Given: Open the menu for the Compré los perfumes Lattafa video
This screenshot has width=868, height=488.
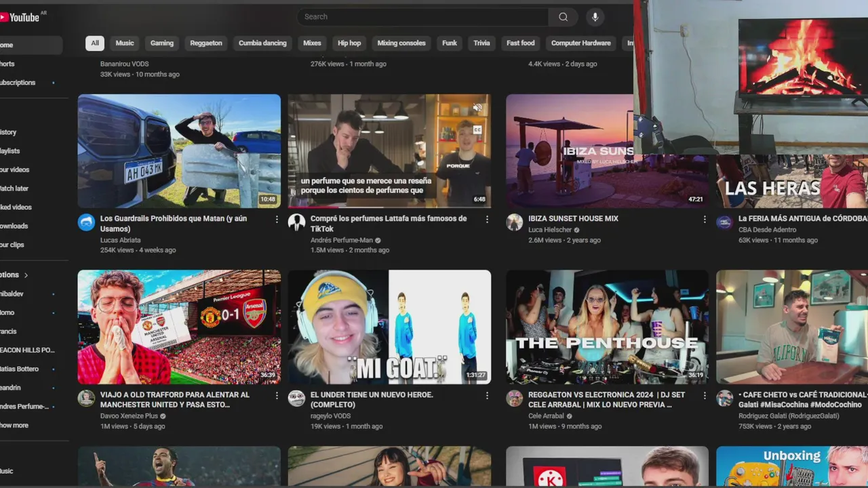Looking at the screenshot, I should [487, 220].
